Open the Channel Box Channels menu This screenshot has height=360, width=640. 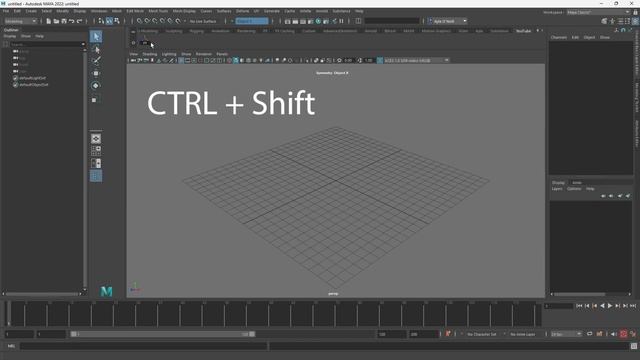click(x=559, y=37)
